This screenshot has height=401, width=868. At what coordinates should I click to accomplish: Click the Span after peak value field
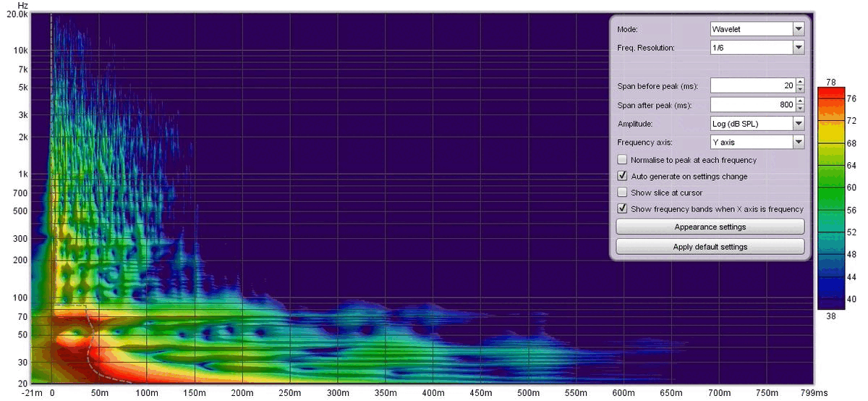pyautogui.click(x=752, y=104)
